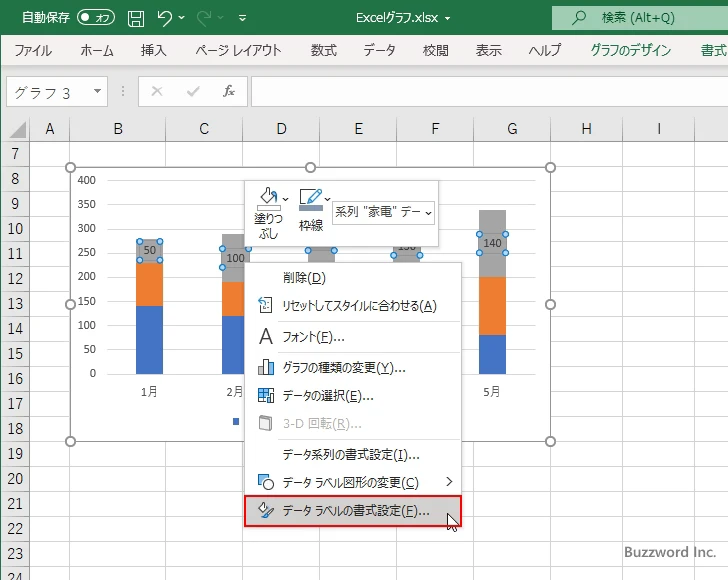Select row 20 header
Screen dimensions: 728x580
click(x=15, y=478)
